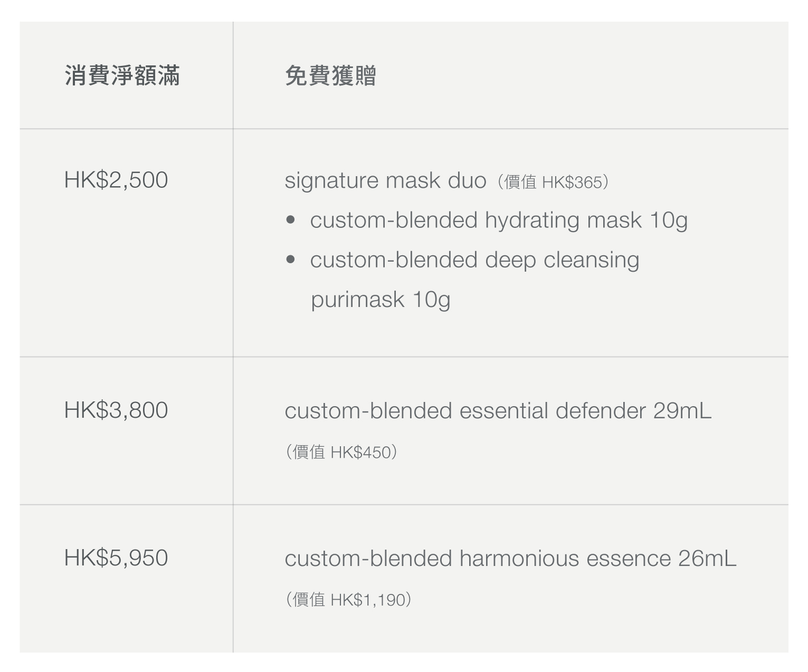This screenshot has height=672, width=808.
Task: Click custom-blended hydrating mask 10g item
Action: click(x=499, y=220)
